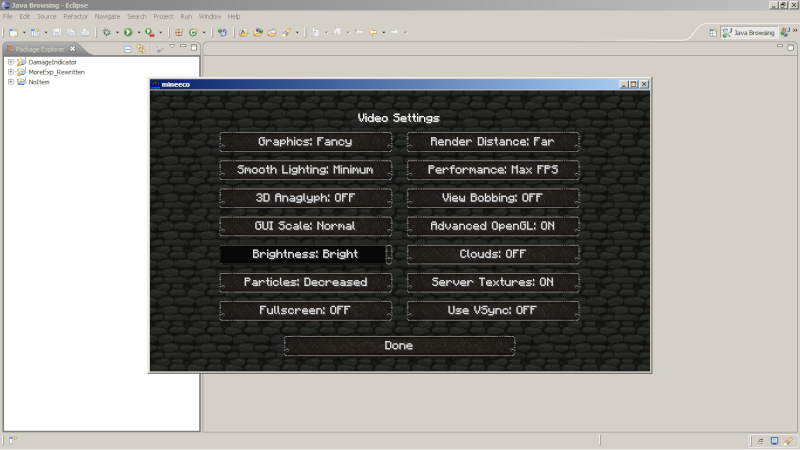
Task: Launch the Debug bug icon
Action: coord(107,32)
